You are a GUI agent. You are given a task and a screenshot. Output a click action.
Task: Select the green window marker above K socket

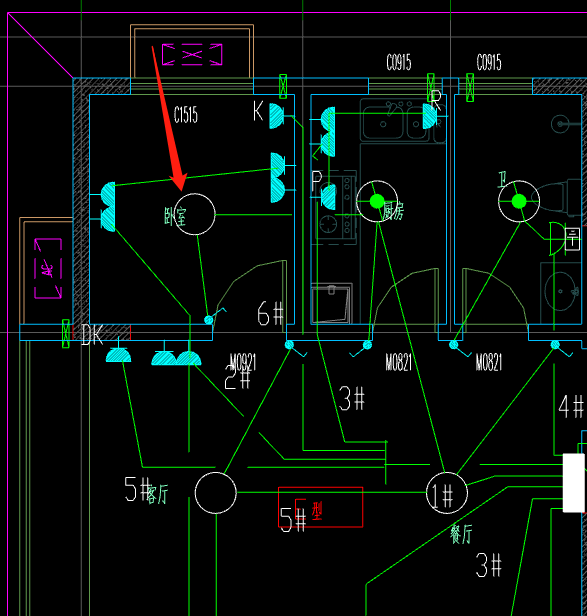coord(283,86)
